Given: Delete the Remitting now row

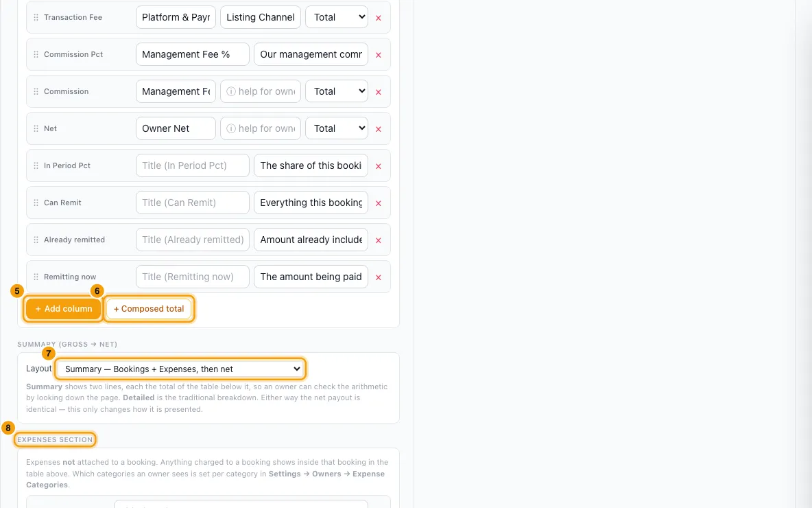Looking at the screenshot, I should 379,277.
